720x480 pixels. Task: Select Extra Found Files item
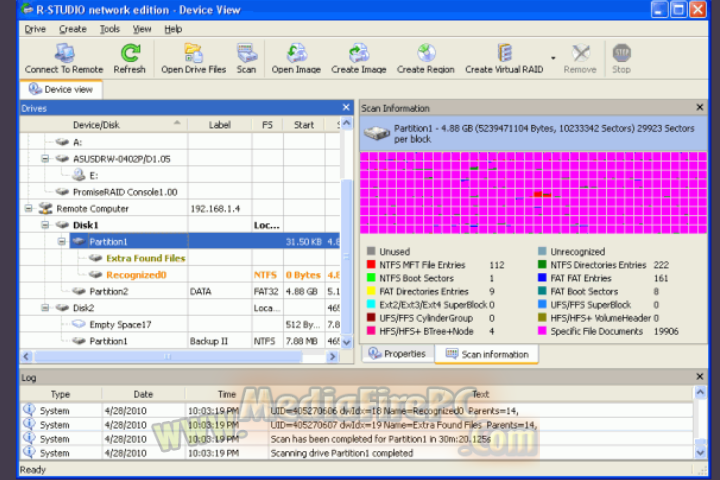click(x=137, y=258)
